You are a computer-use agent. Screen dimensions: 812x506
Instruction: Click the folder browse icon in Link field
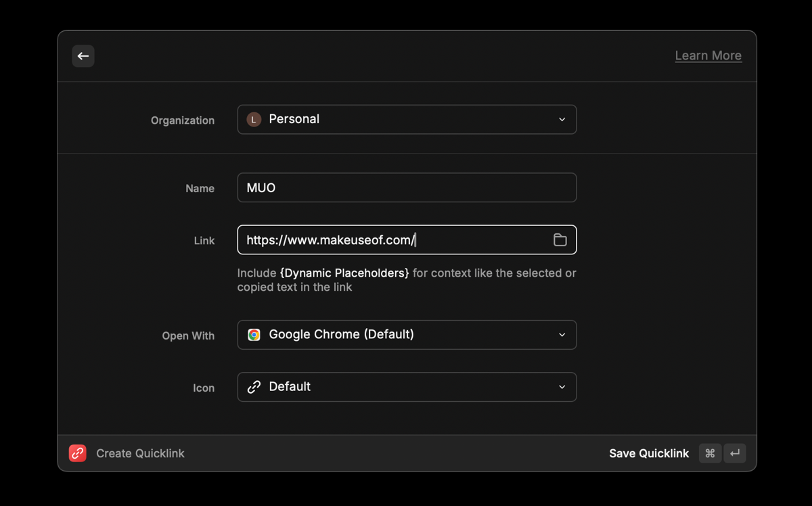(560, 240)
